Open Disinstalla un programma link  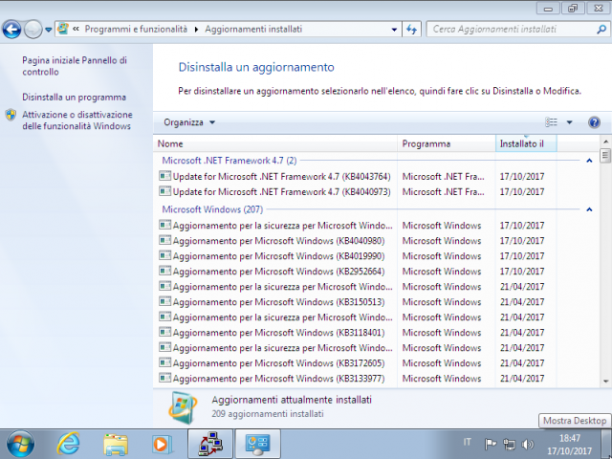click(x=74, y=97)
